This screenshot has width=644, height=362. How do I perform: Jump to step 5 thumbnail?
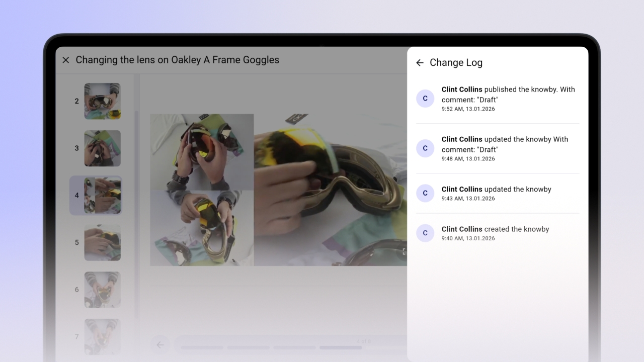pyautogui.click(x=102, y=242)
